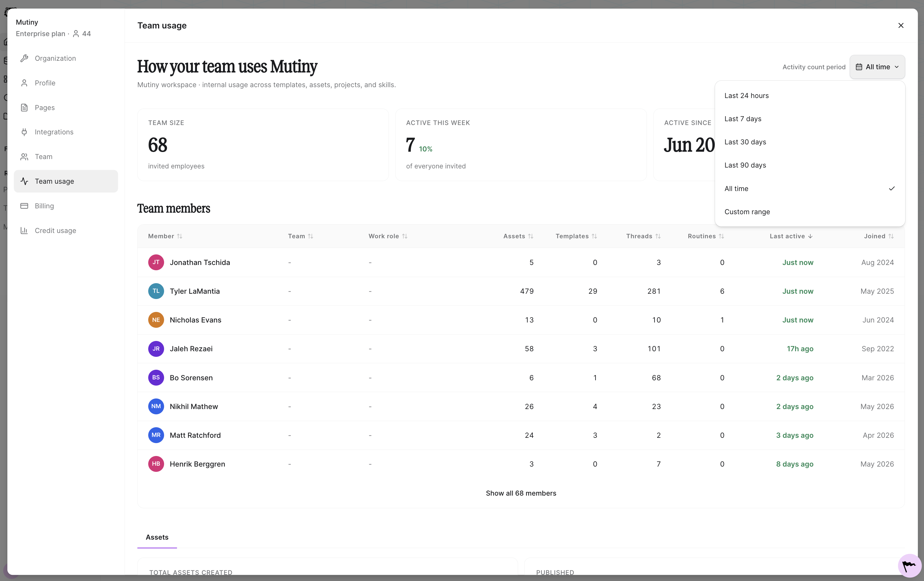Choose Last 90 days period
924x581 pixels.
[x=810, y=165]
